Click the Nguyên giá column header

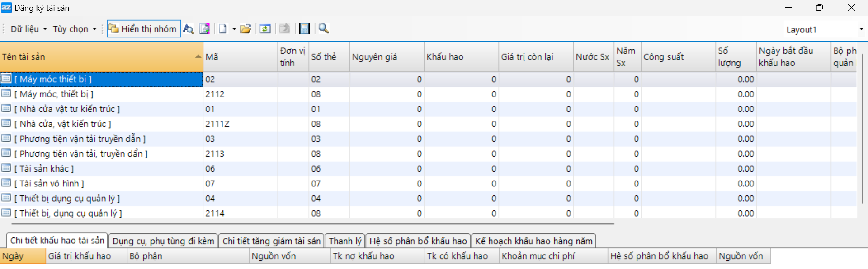[387, 57]
